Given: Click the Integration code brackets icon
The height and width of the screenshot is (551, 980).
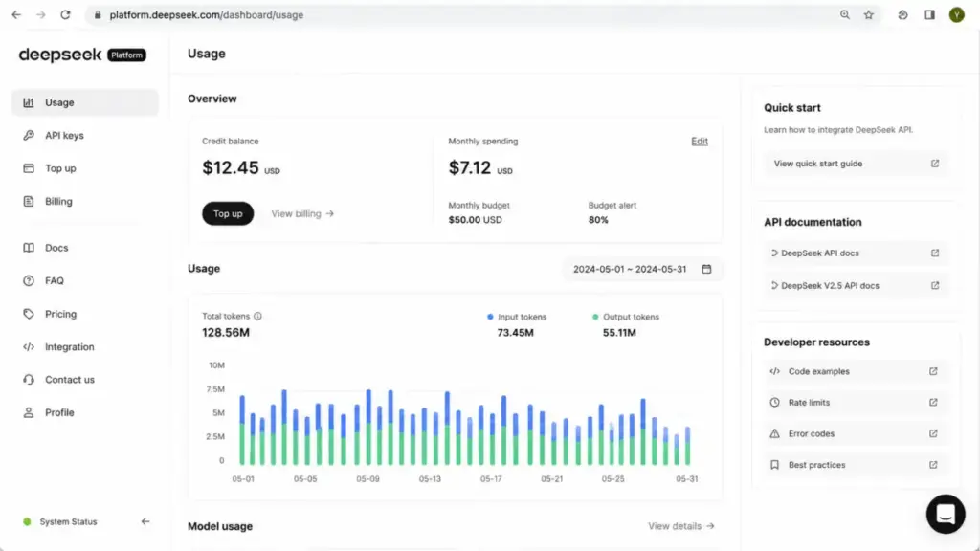Looking at the screenshot, I should coord(29,346).
